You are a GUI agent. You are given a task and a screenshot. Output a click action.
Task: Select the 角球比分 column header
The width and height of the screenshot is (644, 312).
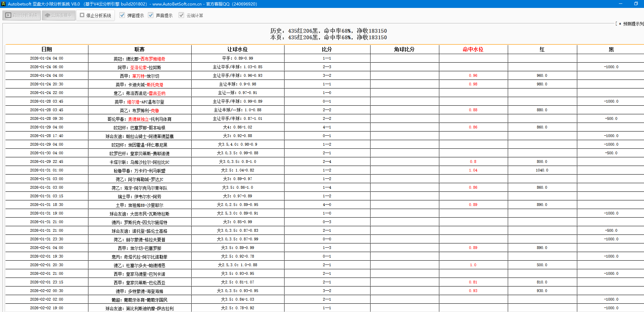point(404,49)
